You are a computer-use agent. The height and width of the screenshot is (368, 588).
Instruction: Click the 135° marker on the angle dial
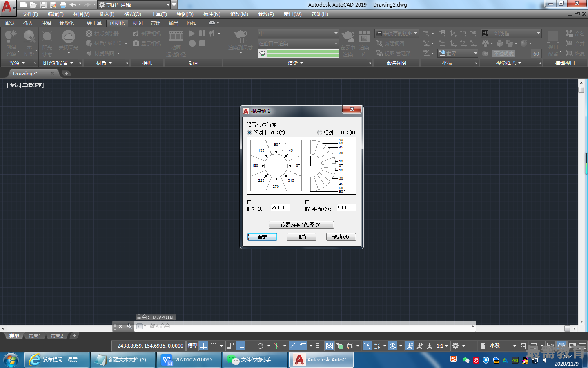[x=262, y=150]
